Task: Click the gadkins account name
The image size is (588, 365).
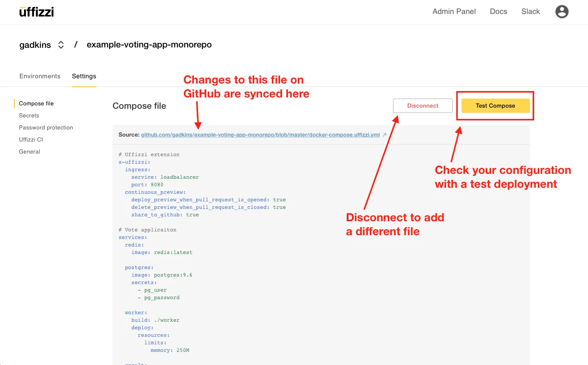Action: pyautogui.click(x=35, y=45)
